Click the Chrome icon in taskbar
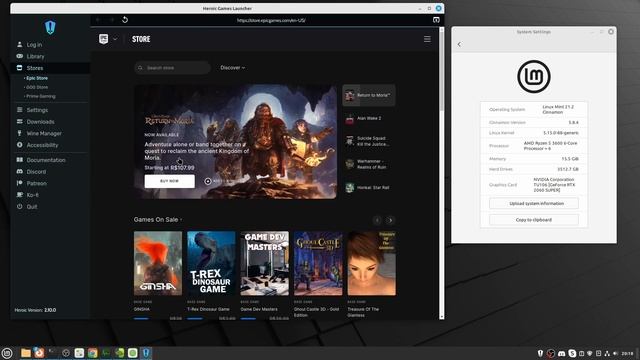 [x=93, y=353]
